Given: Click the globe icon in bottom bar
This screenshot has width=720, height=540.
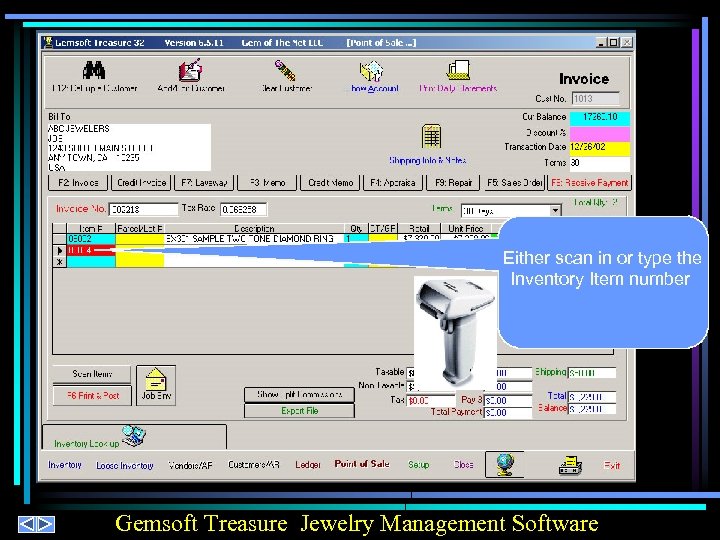Looking at the screenshot, I should pos(505,464).
